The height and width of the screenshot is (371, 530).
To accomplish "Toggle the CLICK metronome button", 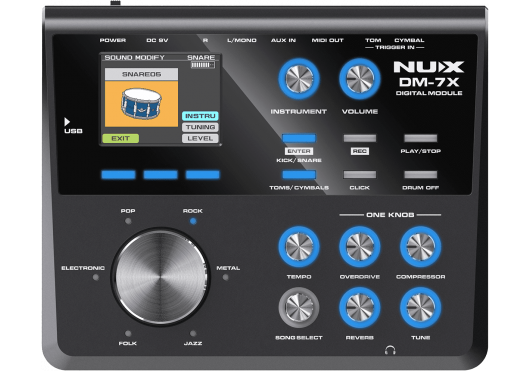I will pos(360,174).
